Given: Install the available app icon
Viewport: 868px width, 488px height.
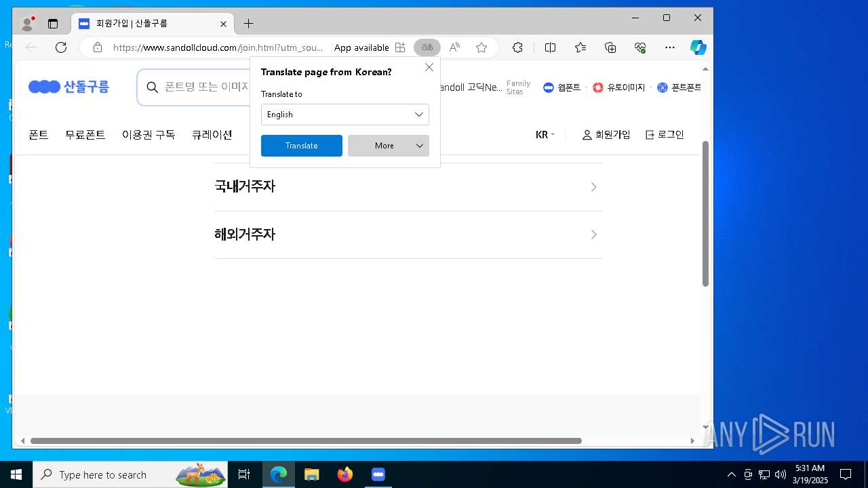Looking at the screenshot, I should (400, 47).
